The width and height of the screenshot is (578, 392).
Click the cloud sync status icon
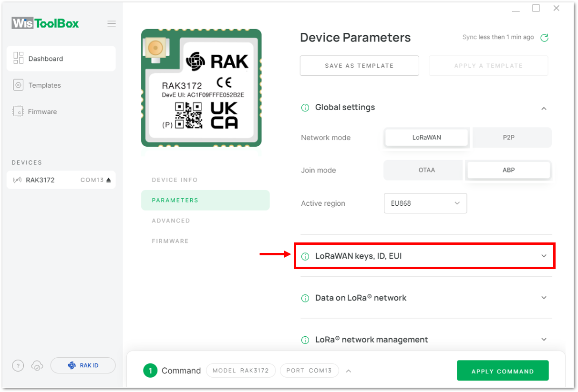[37, 366]
